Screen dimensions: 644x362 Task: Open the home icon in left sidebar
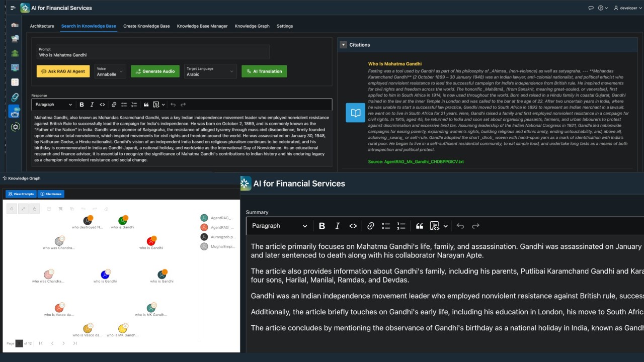(x=15, y=24)
